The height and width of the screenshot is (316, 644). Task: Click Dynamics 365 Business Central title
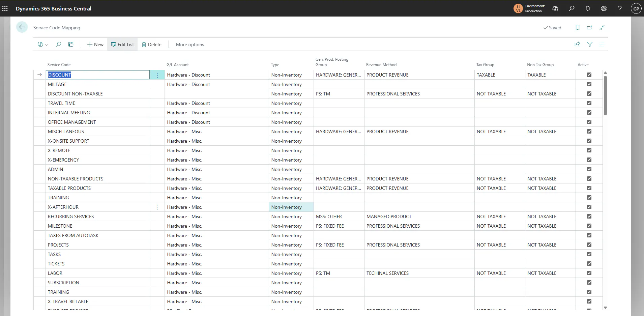click(54, 8)
